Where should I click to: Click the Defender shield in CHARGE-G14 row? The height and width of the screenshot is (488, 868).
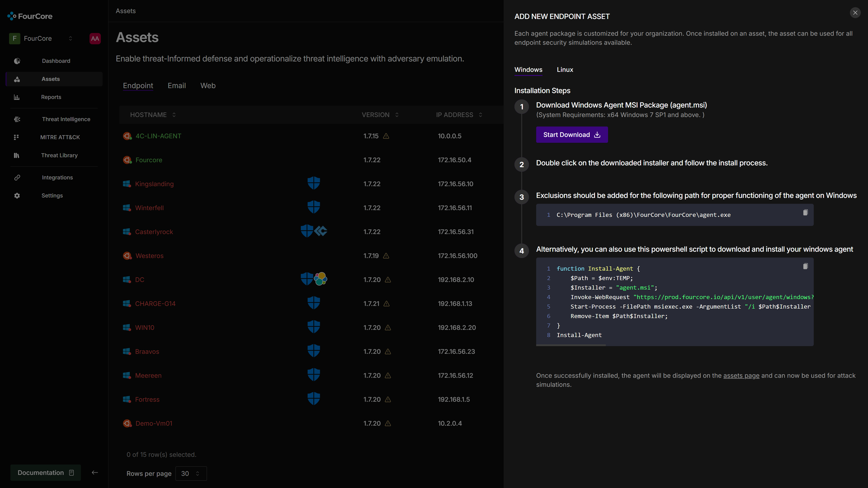coord(314,303)
